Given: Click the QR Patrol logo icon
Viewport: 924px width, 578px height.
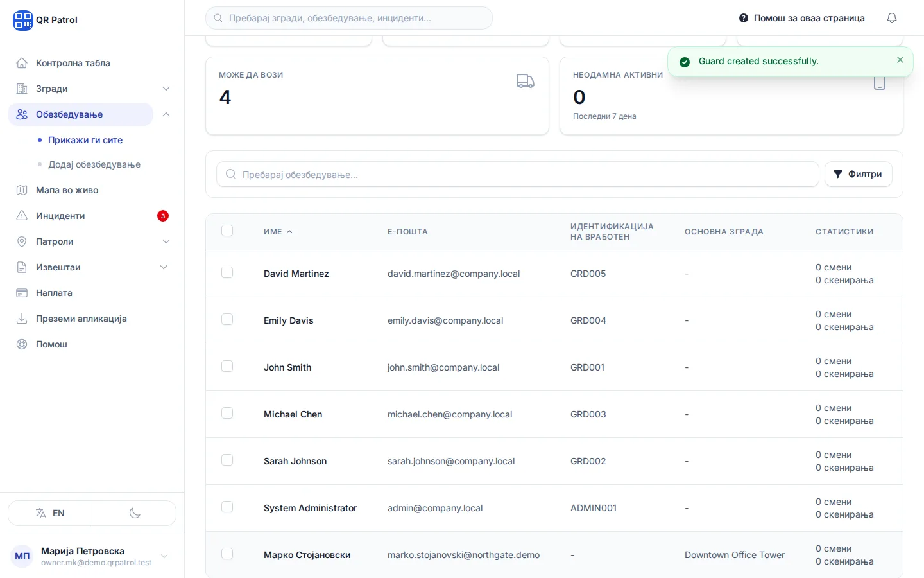Looking at the screenshot, I should pyautogui.click(x=22, y=20).
